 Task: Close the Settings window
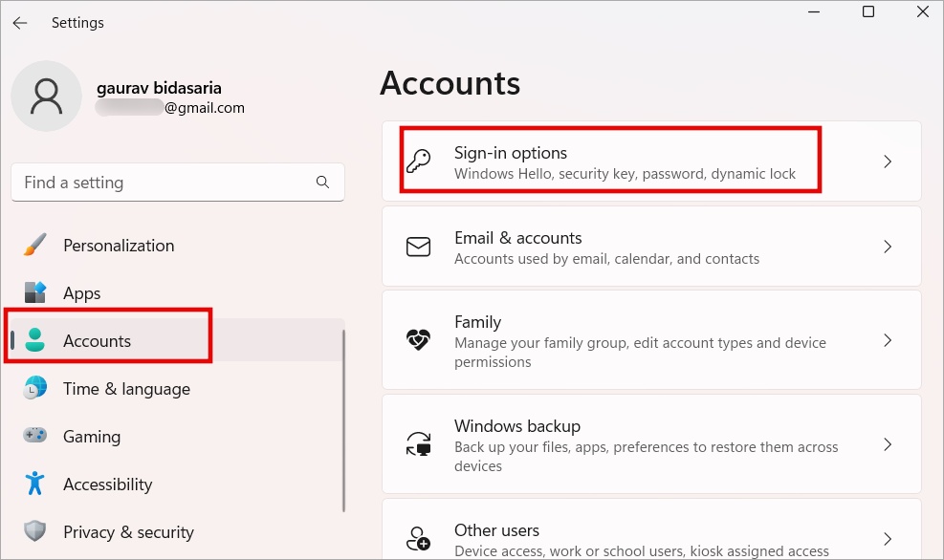coord(922,11)
